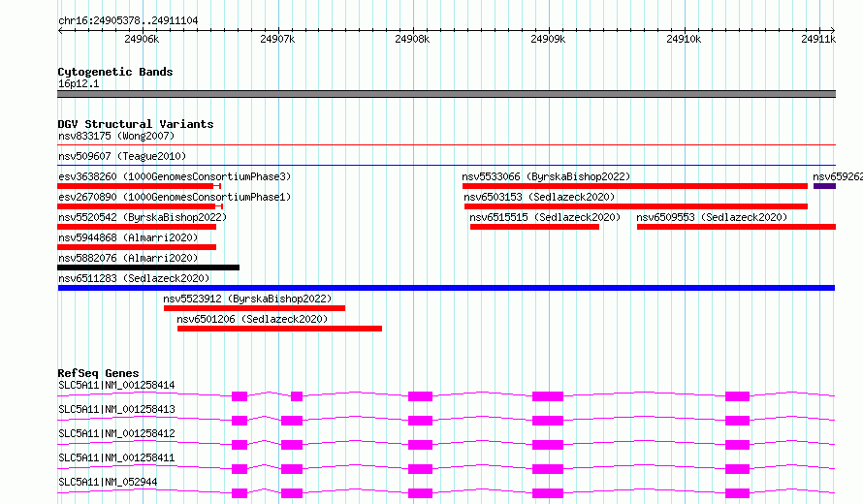Viewport: 863px width, 504px height.
Task: Select the rightmost exon of NM_001258411
Action: [738, 469]
